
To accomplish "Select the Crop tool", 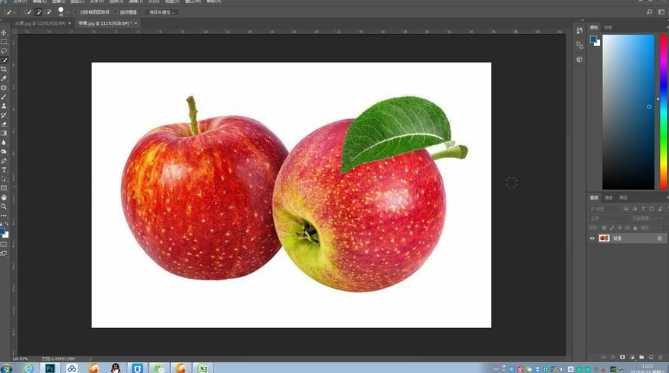I will click(x=4, y=69).
